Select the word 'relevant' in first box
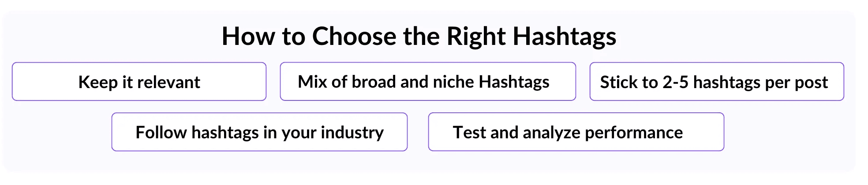Image resolution: width=868 pixels, height=185 pixels. 168,82
